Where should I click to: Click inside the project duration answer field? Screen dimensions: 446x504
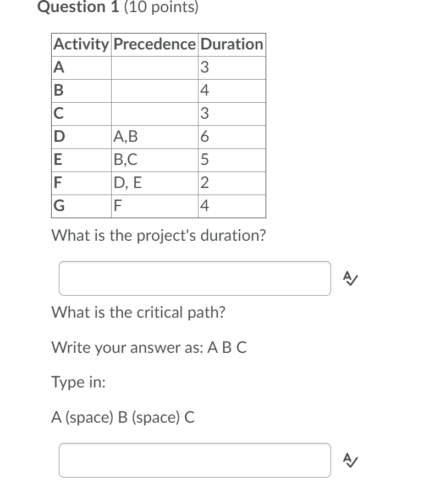tap(194, 278)
